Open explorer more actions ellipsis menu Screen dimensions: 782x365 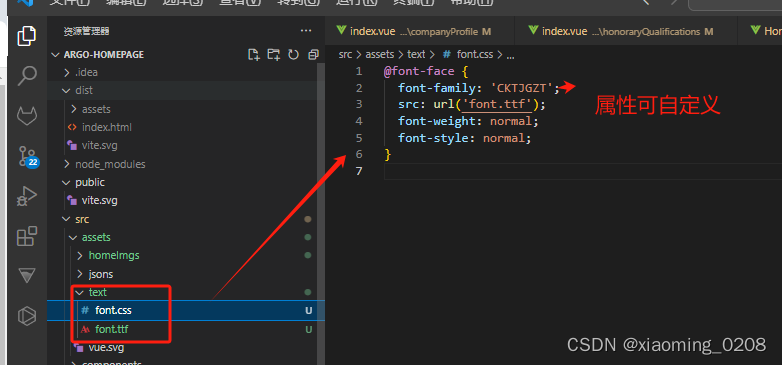(x=306, y=31)
